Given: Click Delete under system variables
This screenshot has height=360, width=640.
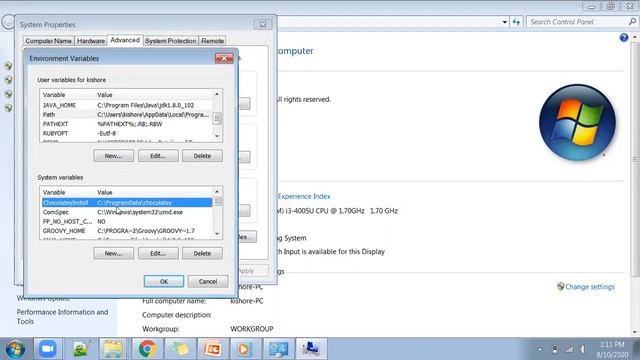Looking at the screenshot, I should coord(202,253).
